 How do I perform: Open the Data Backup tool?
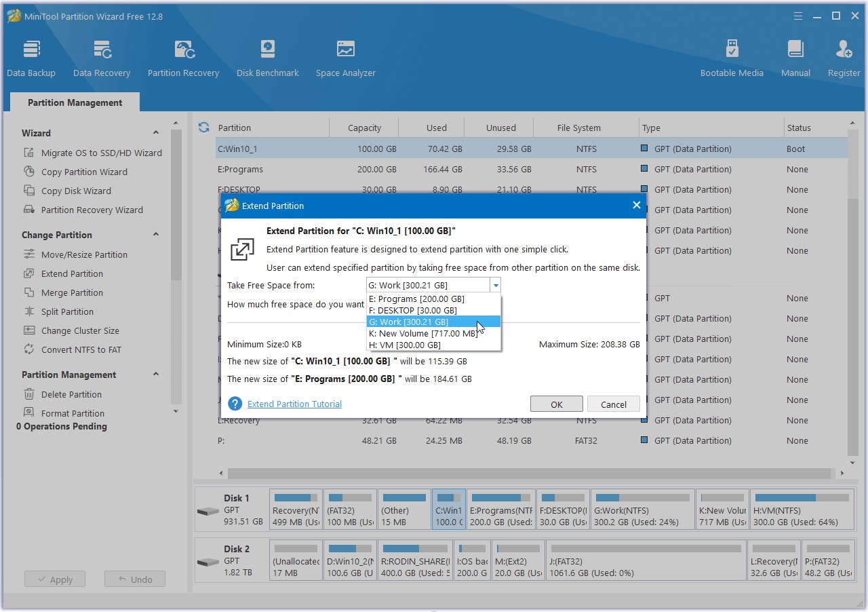coord(31,57)
